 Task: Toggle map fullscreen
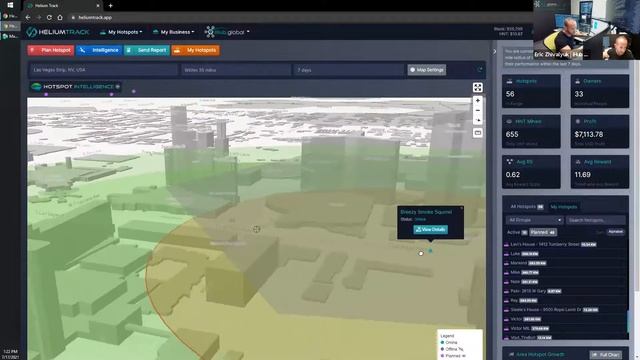coord(478,87)
